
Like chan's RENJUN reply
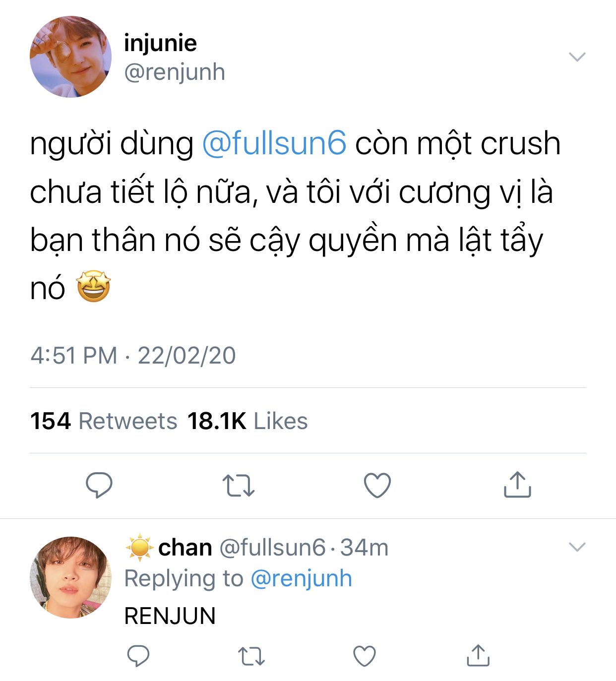[365, 656]
